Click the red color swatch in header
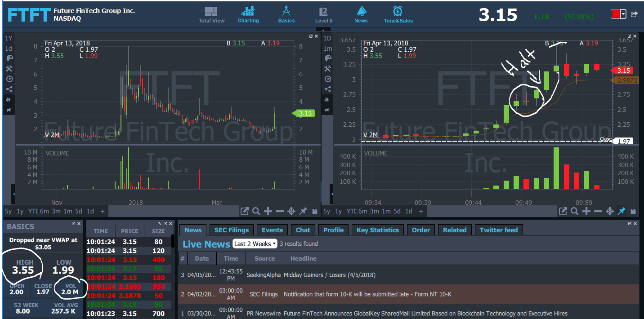The image size is (644, 319). pyautogui.click(x=616, y=14)
